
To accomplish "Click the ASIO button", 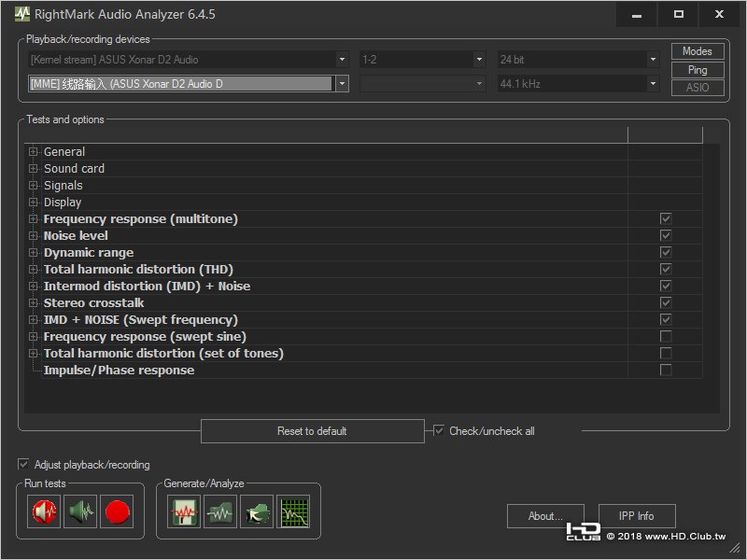I will point(698,88).
